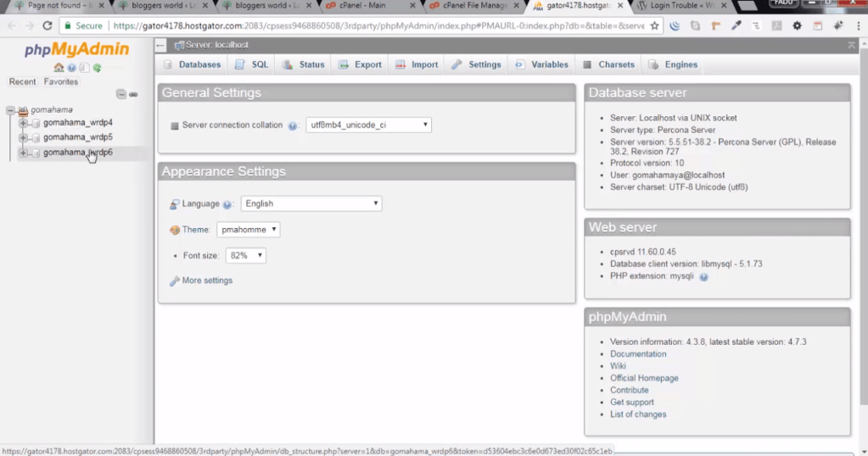
Task: Click the phpMyAdmin logo
Action: 76,49
